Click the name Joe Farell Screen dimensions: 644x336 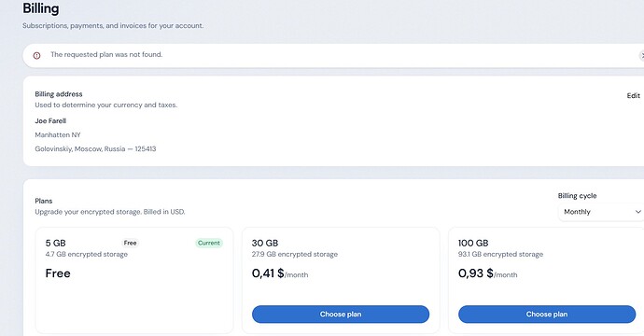pos(50,120)
